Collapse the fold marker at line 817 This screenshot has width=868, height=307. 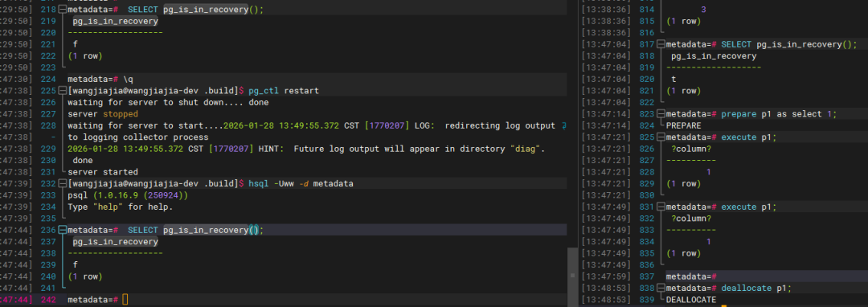661,44
